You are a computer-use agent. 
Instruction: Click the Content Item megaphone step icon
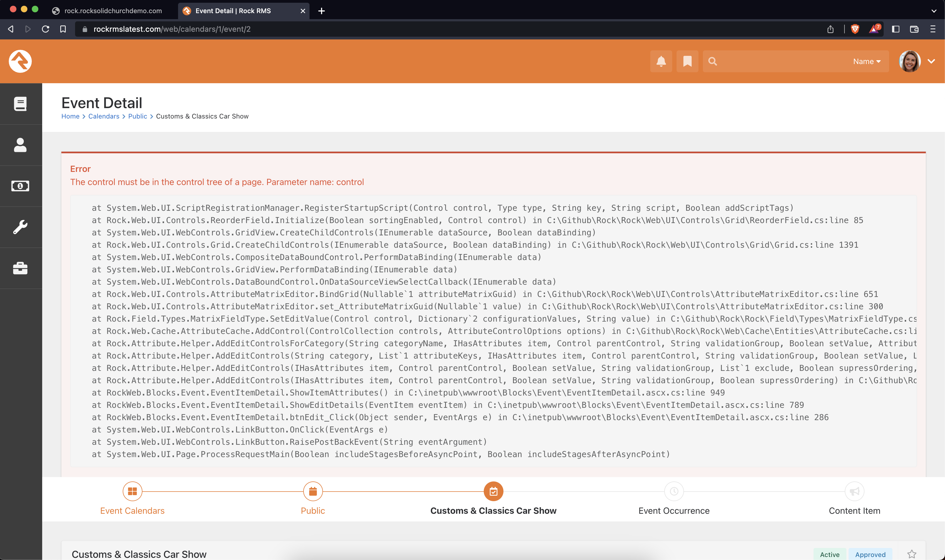(x=854, y=491)
